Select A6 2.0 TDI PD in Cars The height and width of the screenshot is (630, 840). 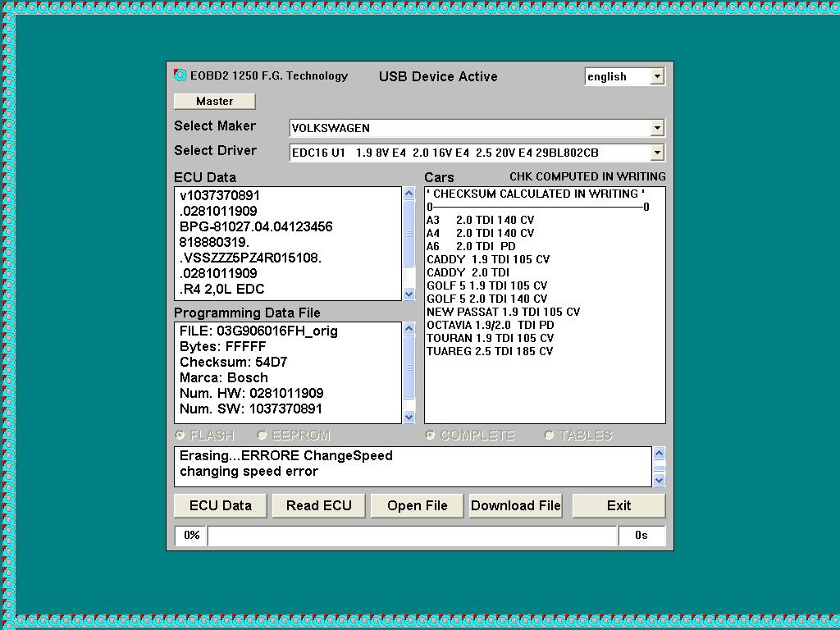[471, 246]
